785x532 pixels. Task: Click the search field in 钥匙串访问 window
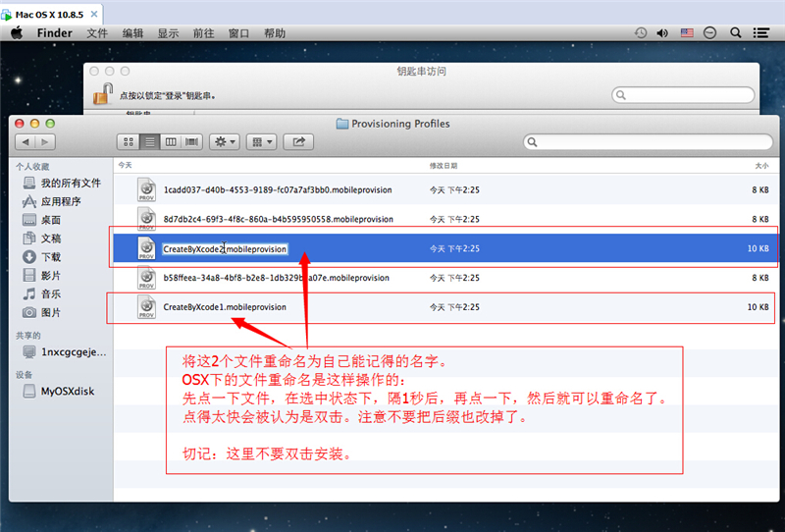tap(683, 95)
